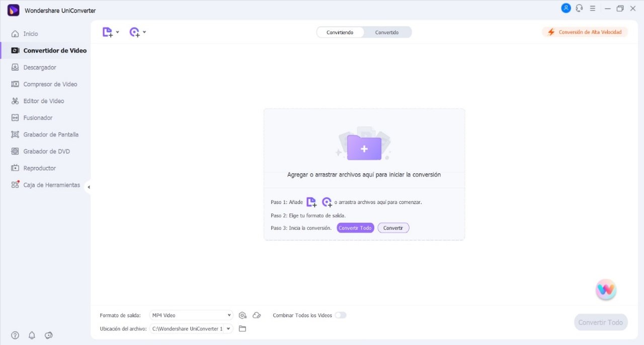Screen dimensions: 644x345
Task: Click the add files icon in top toolbar
Action: (x=107, y=32)
